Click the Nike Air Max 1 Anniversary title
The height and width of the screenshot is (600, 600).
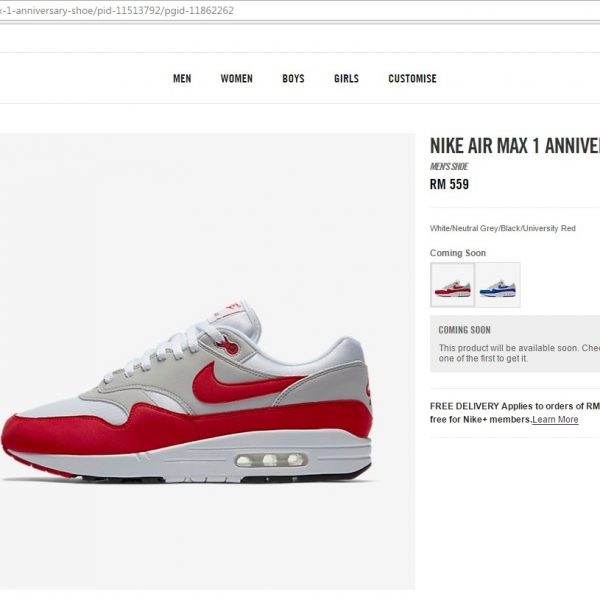515,146
